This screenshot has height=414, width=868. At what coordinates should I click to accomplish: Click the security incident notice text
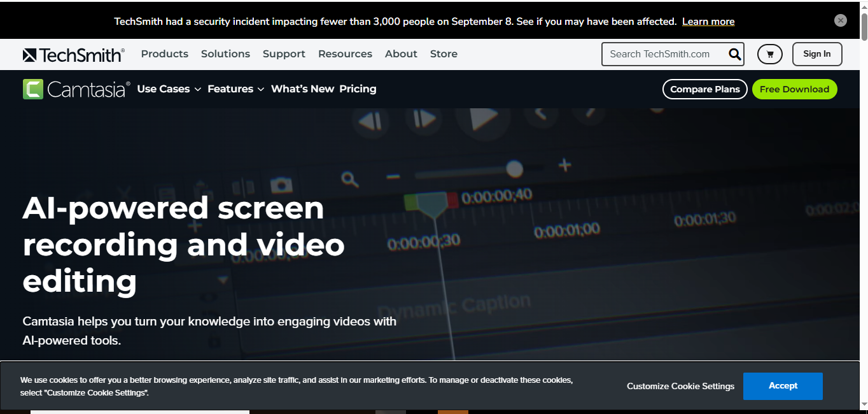point(395,22)
